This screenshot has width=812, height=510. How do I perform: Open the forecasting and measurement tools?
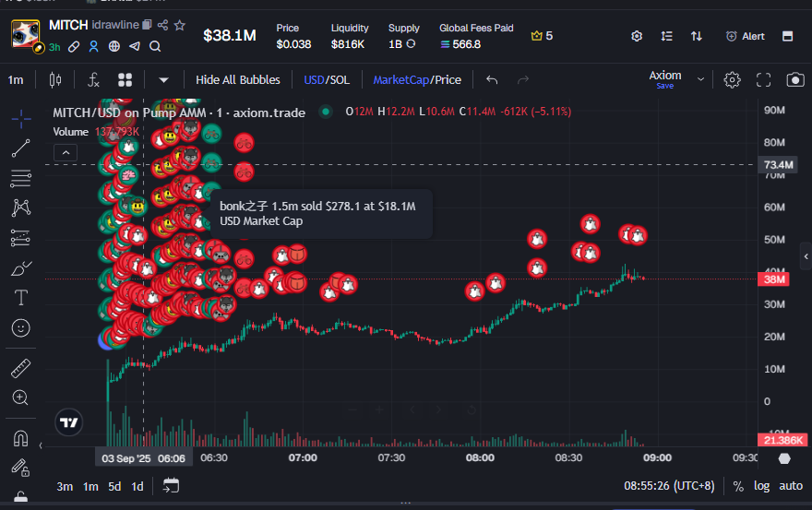coord(21,238)
